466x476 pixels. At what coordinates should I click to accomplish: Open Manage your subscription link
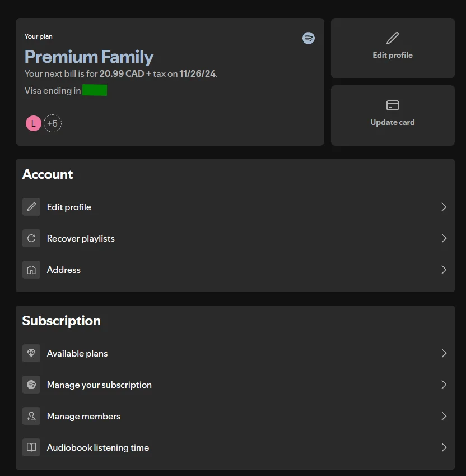point(99,385)
